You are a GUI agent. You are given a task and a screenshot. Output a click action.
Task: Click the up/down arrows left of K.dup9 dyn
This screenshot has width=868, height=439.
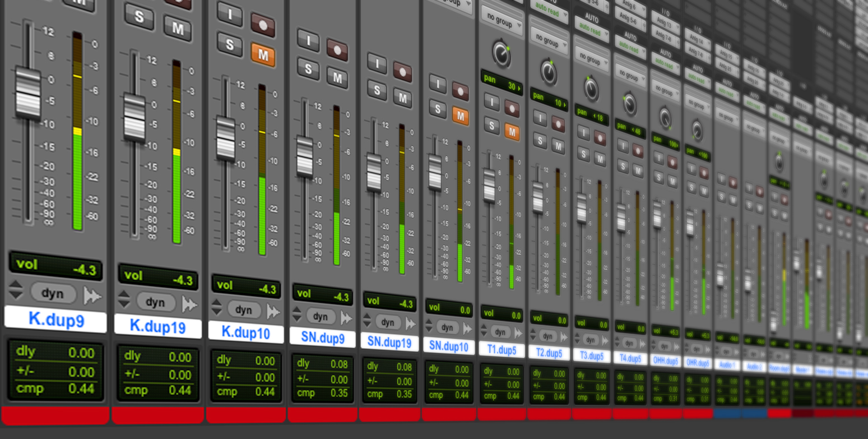click(16, 289)
